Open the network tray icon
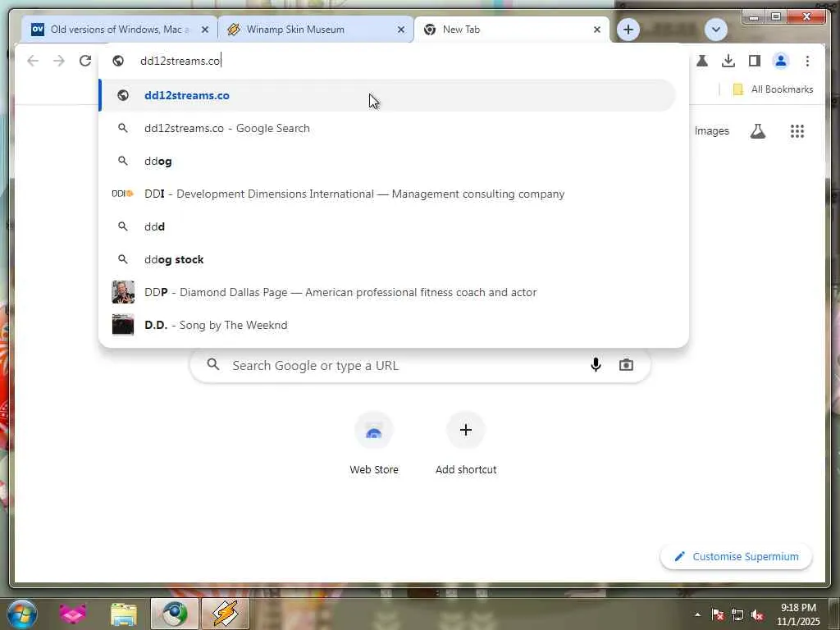The image size is (840, 630). (737, 615)
